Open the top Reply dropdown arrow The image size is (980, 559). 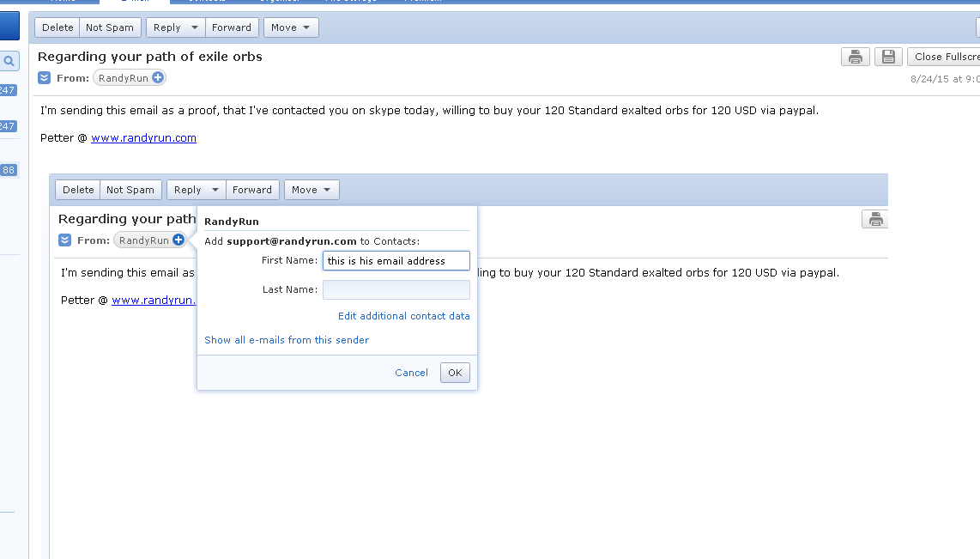[195, 27]
